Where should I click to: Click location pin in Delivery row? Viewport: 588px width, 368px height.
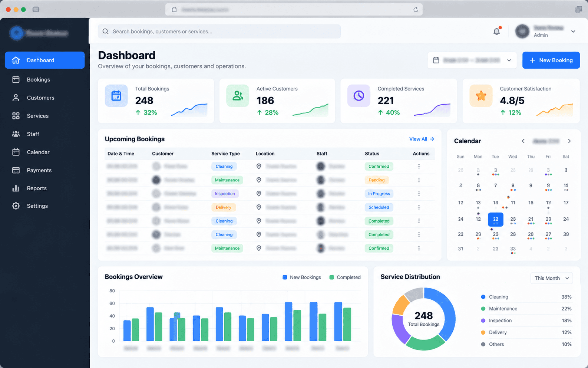click(x=259, y=207)
